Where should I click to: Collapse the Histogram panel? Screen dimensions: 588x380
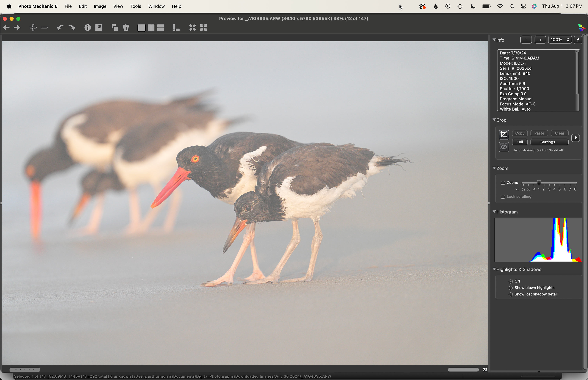click(494, 212)
